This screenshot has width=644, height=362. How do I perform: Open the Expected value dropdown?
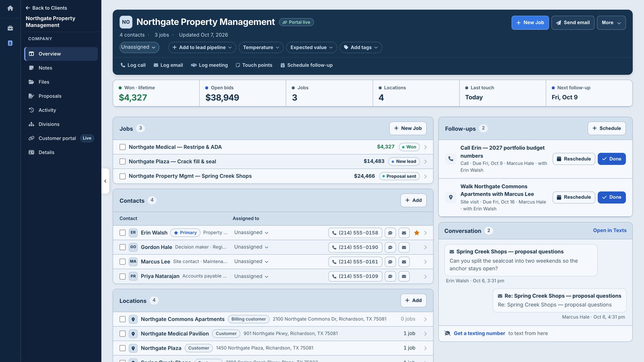(x=312, y=47)
